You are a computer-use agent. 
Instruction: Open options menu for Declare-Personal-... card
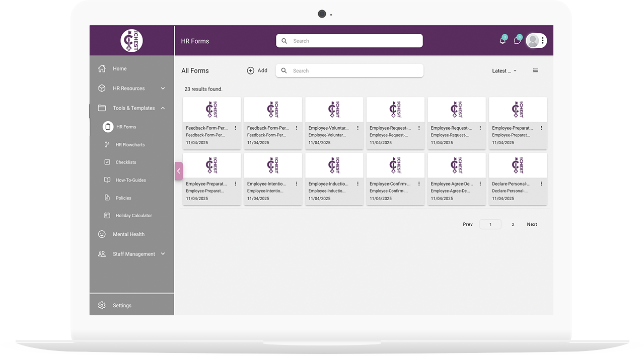[x=542, y=184]
